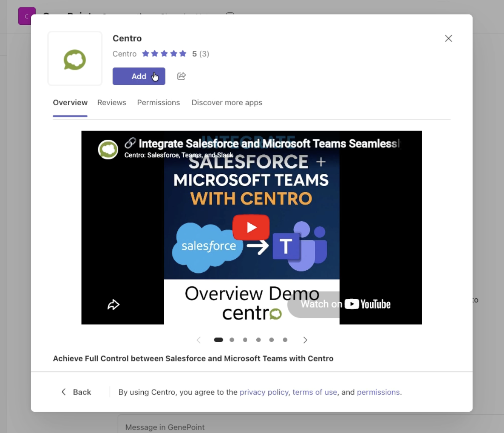
Task: Select the Overview tab
Action: 70,102
